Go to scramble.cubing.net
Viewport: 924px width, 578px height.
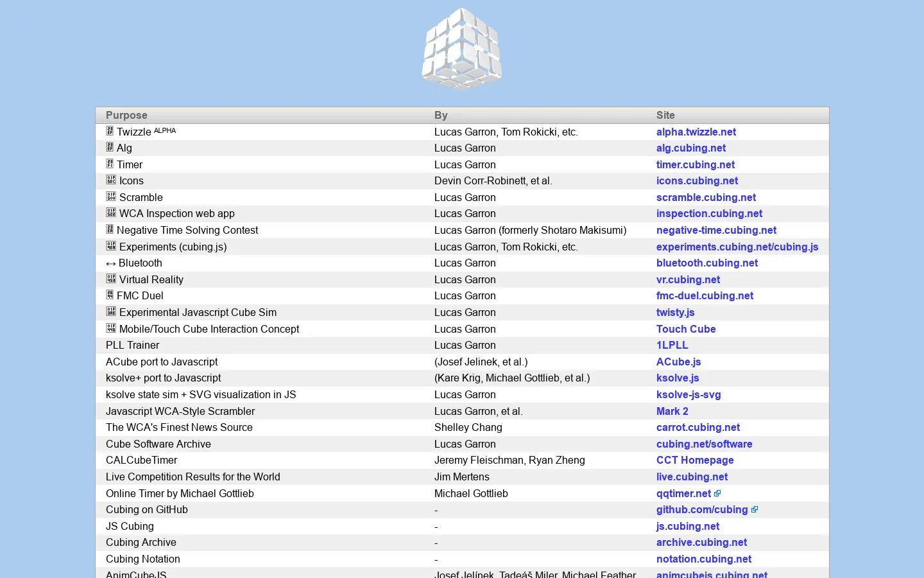(x=706, y=197)
